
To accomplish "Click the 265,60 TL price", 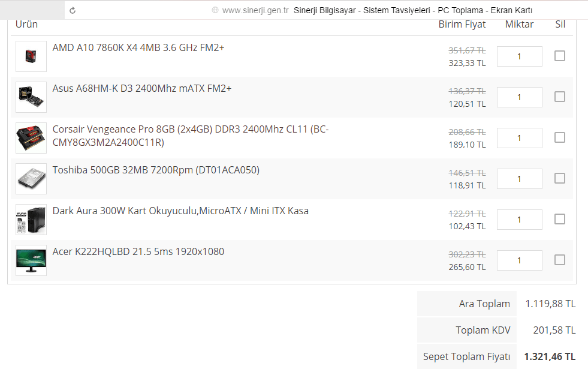I will click(468, 267).
